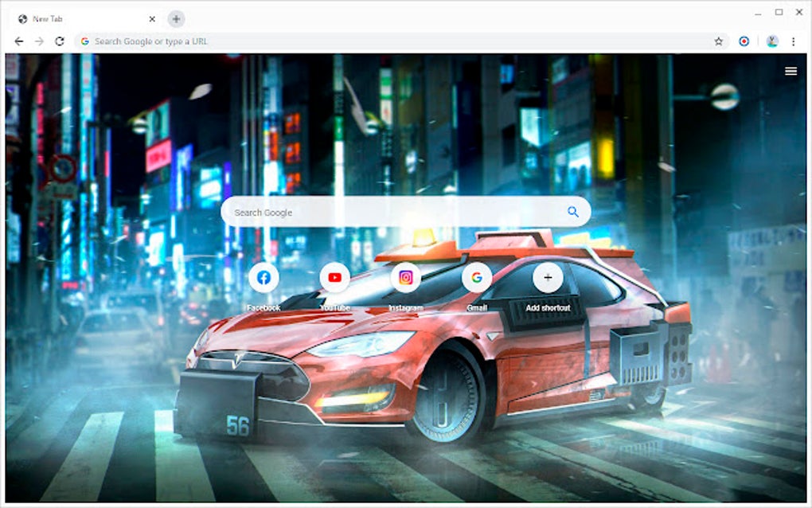Maximize the Chrome window

click(x=779, y=13)
